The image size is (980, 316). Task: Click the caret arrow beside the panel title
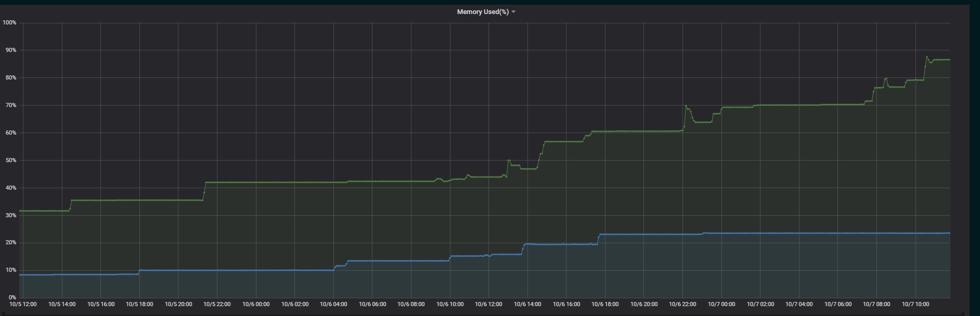point(513,12)
